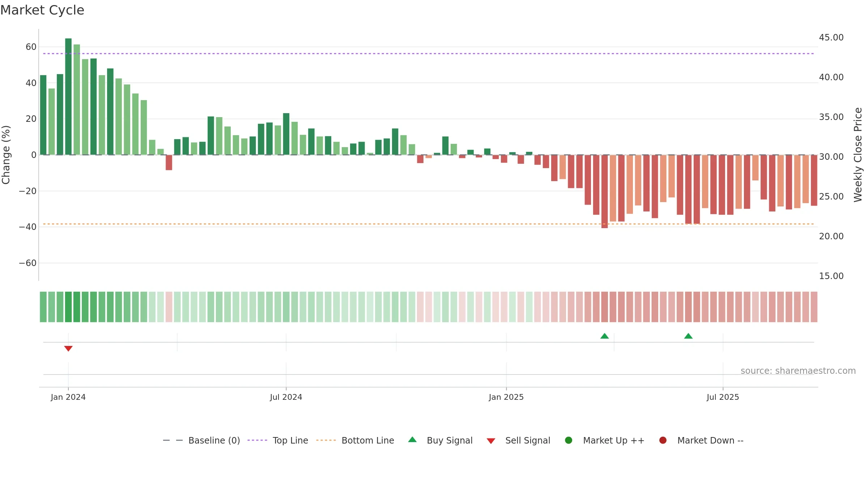Click the lowest red bar crossing the Bottom Line
This screenshot has width=868, height=488.
[604, 192]
